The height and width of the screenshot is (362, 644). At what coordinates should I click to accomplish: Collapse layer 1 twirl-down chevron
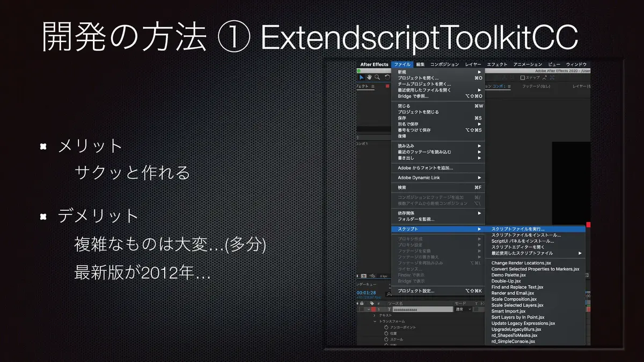click(369, 309)
